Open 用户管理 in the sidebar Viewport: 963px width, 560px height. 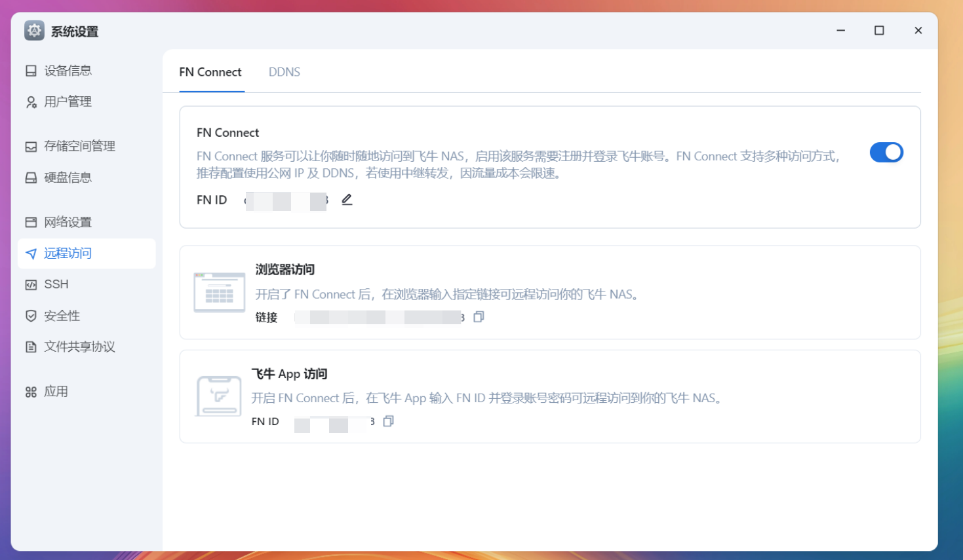87,102
